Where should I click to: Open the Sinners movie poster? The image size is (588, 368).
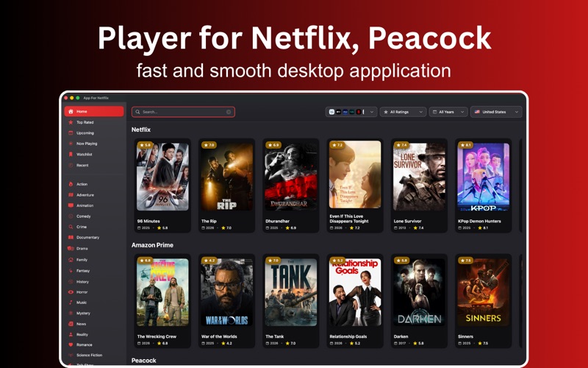[x=483, y=291]
